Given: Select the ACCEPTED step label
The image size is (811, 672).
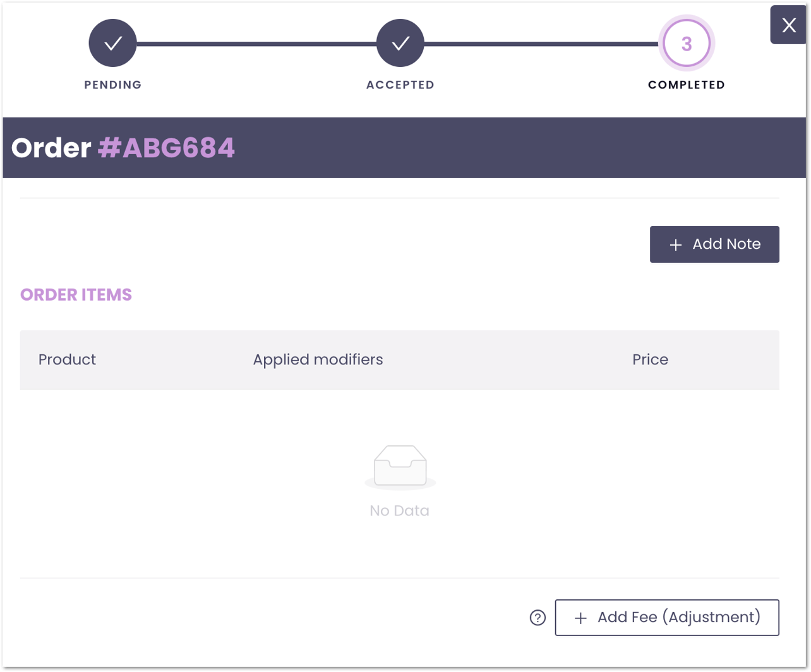Looking at the screenshot, I should click(400, 84).
